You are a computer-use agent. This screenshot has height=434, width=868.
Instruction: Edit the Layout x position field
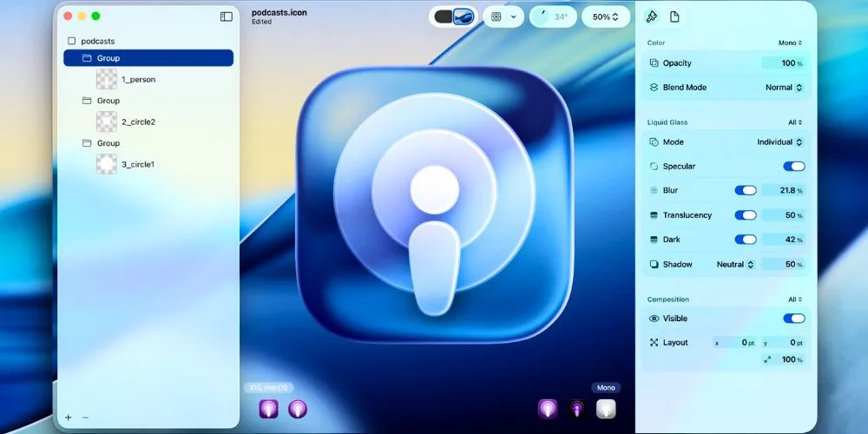pyautogui.click(x=735, y=343)
